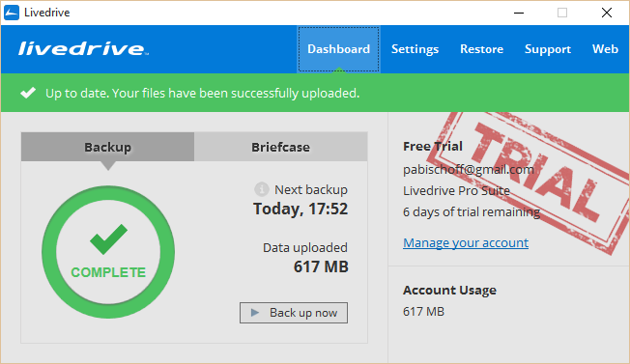The width and height of the screenshot is (630, 364).
Task: Select the Backup panel tab
Action: 107,147
